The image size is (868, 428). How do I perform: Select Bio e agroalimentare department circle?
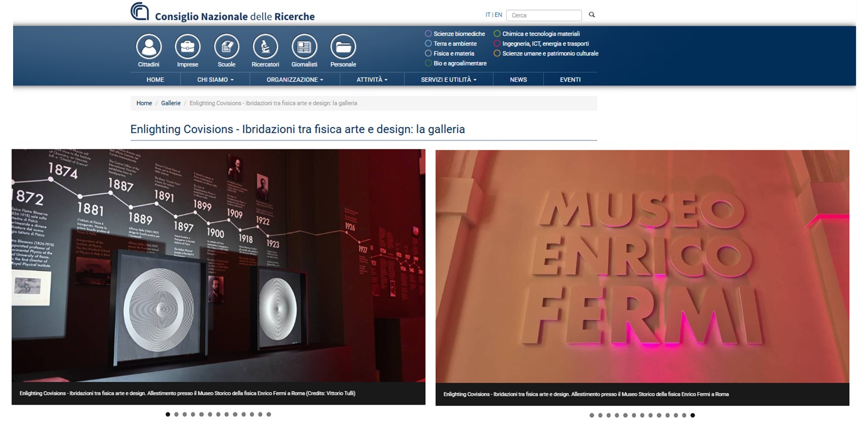tap(428, 63)
